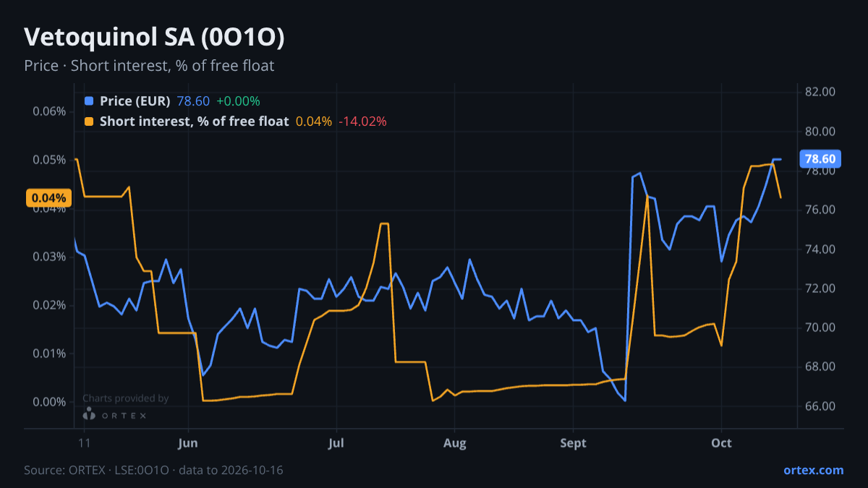Click the 74.00 right axis label
The height and width of the screenshot is (488, 868).
[820, 249]
